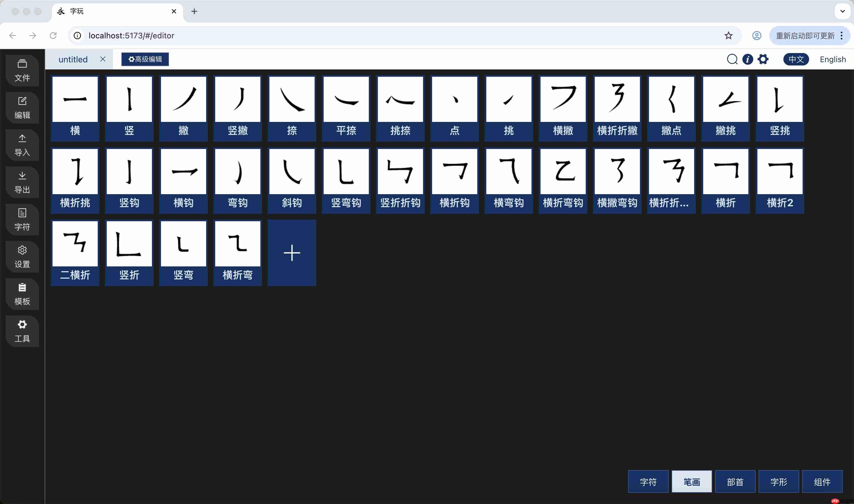
Task: Click the info circle icon
Action: point(748,59)
